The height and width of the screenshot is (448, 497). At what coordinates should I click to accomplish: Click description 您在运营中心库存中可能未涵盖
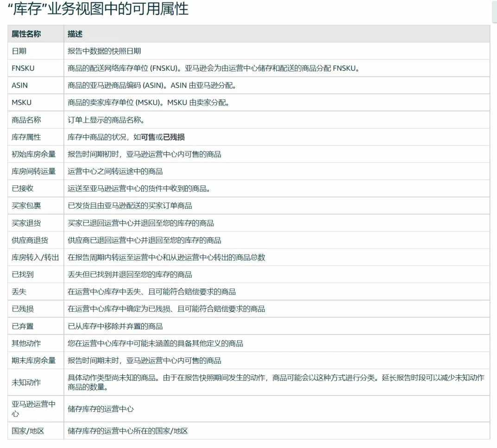coord(155,343)
